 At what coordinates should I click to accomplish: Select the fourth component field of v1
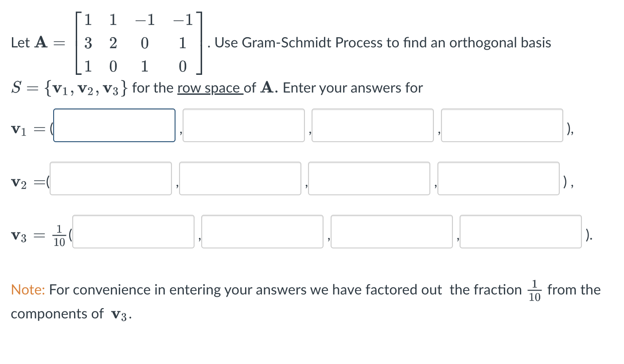tap(502, 125)
